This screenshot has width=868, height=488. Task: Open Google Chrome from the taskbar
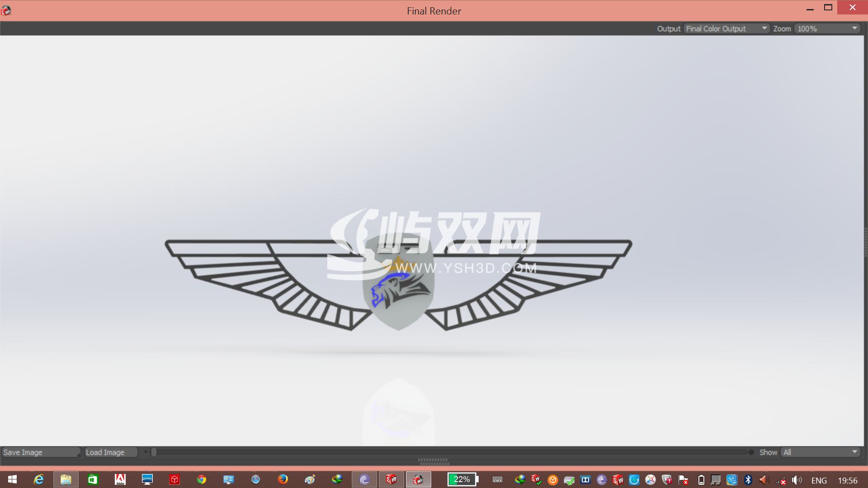(x=202, y=479)
